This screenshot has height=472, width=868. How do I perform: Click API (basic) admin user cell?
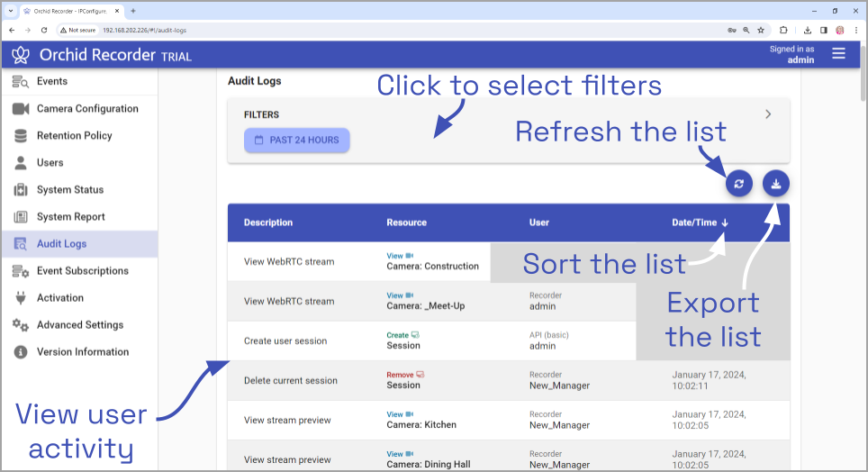click(549, 340)
